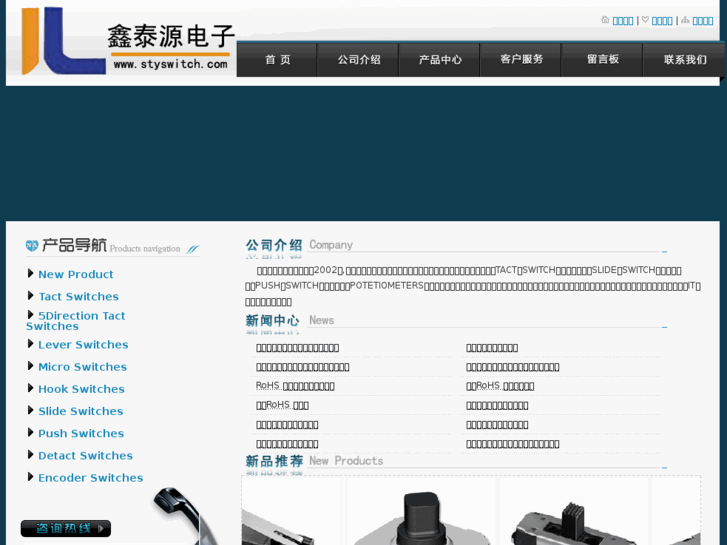Open the 留言板 message board tab
Viewport: 727px width, 545px height.
602,60
